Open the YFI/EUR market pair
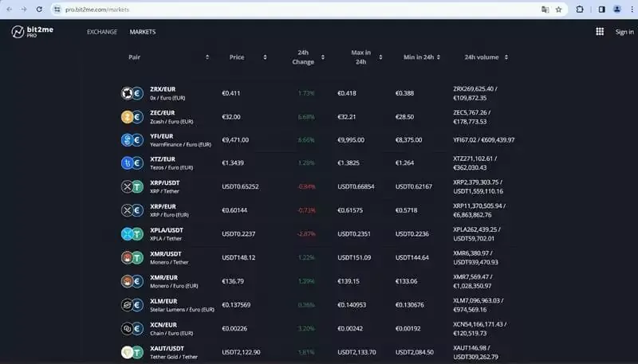Image resolution: width=638 pixels, height=364 pixels. [x=162, y=136]
